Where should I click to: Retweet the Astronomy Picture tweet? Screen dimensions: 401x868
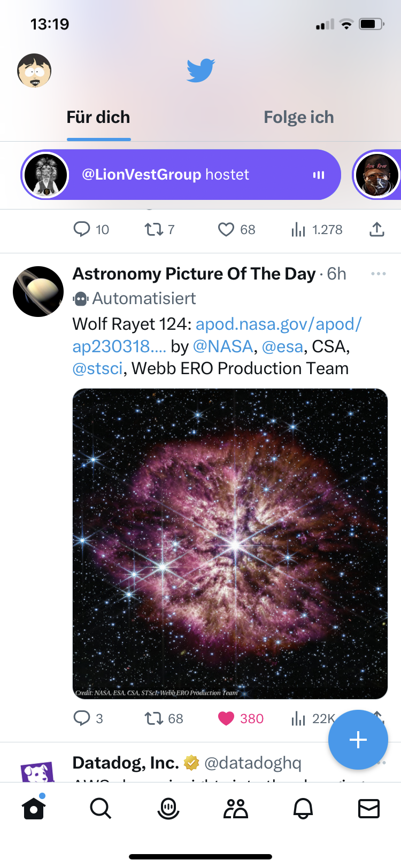pyautogui.click(x=153, y=718)
